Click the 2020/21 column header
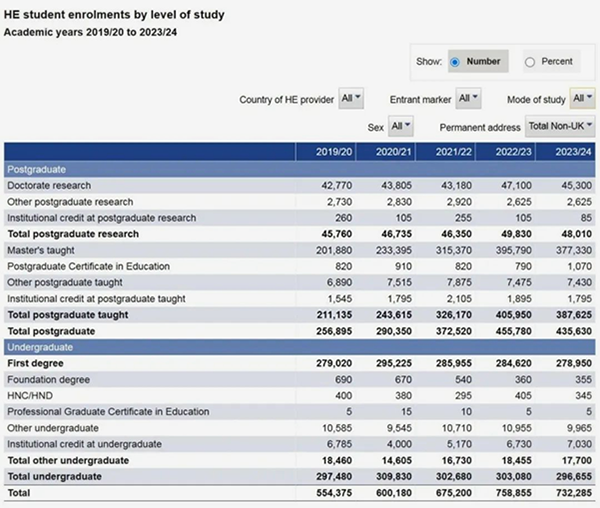Screen dimensions: 600x508 (393, 152)
